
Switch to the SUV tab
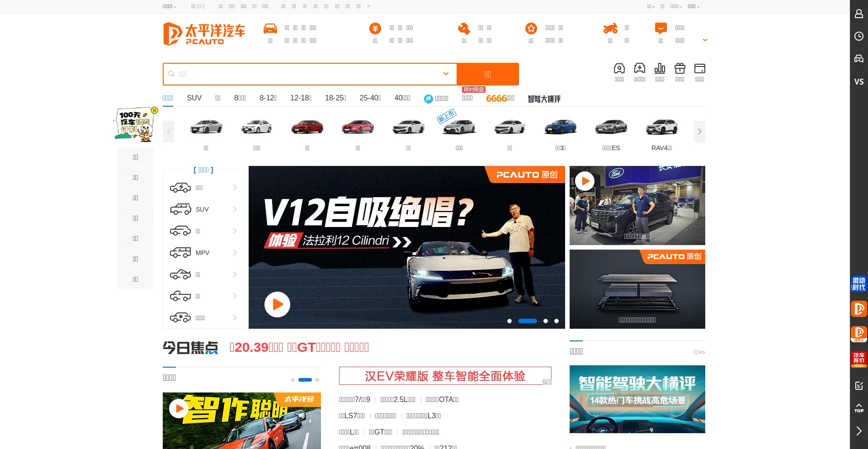[x=194, y=98]
